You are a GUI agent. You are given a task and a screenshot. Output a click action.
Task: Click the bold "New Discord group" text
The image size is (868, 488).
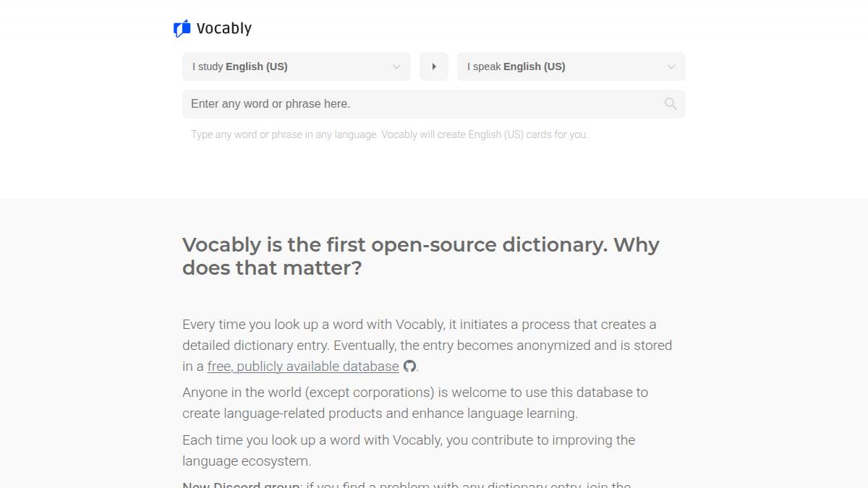241,484
